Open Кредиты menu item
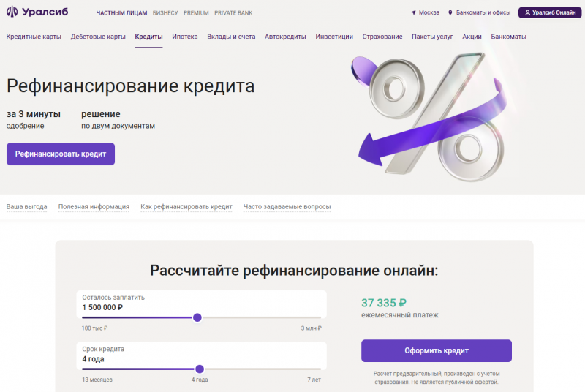Screen dimensions: 585x392 pos(149,37)
